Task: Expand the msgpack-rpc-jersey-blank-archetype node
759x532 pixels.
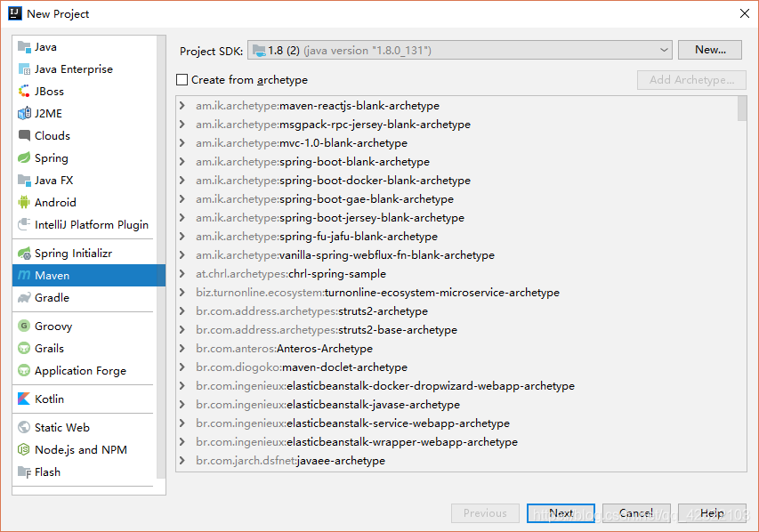Action: [182, 125]
